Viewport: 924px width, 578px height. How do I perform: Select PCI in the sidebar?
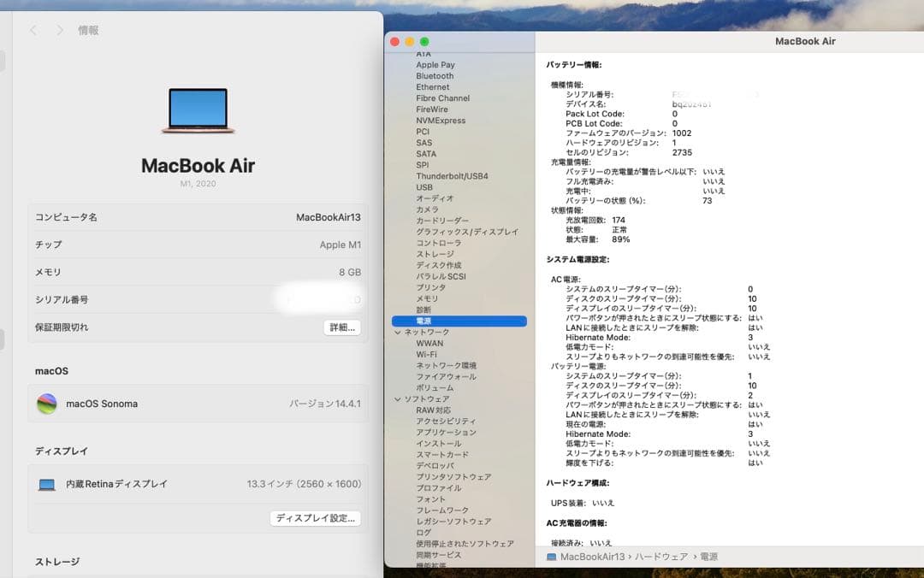423,132
